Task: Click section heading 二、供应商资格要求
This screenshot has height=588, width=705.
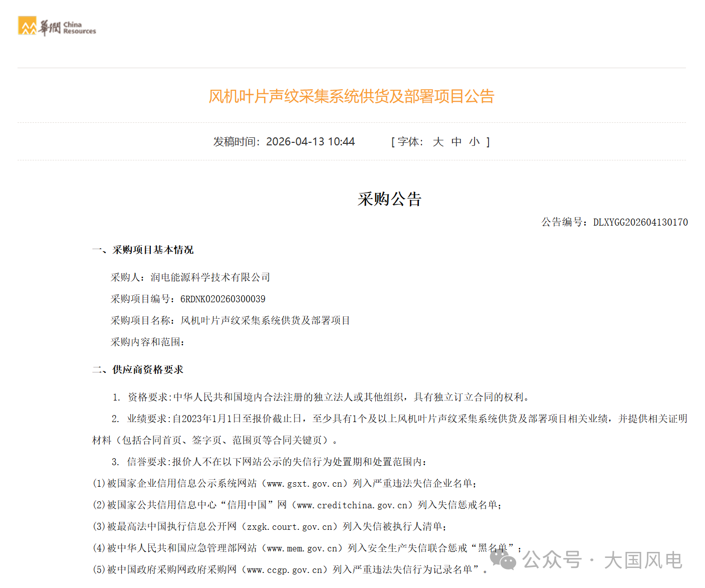Action: click(x=138, y=369)
